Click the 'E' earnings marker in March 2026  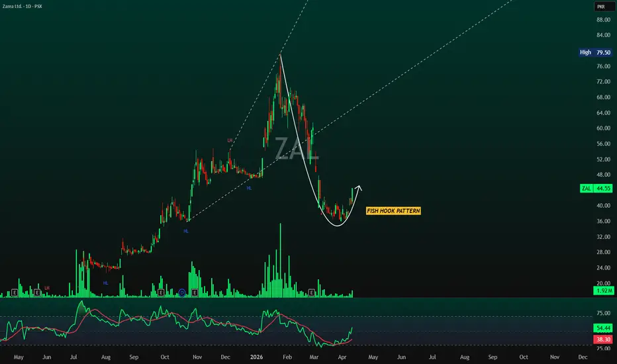pos(311,293)
